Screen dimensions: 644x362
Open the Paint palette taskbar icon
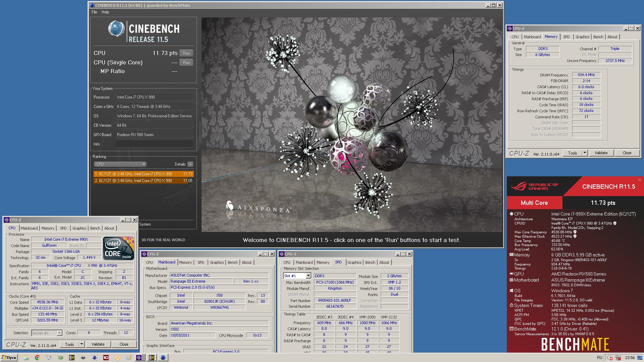tap(129, 358)
